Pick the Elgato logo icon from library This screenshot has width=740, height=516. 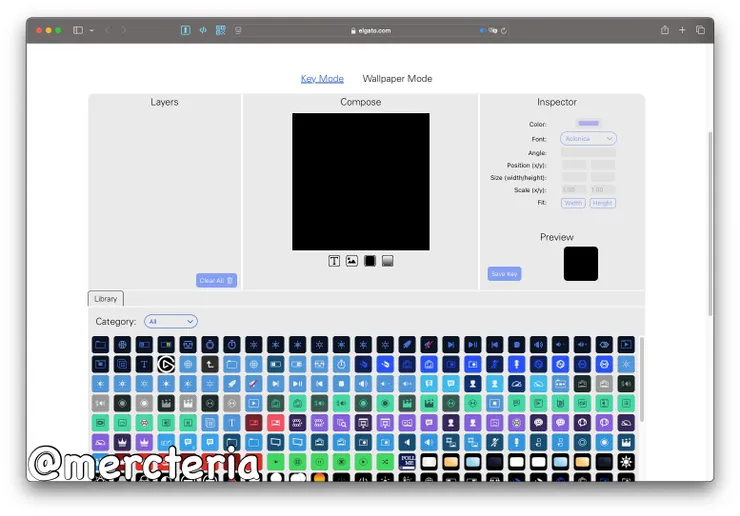coord(166,364)
